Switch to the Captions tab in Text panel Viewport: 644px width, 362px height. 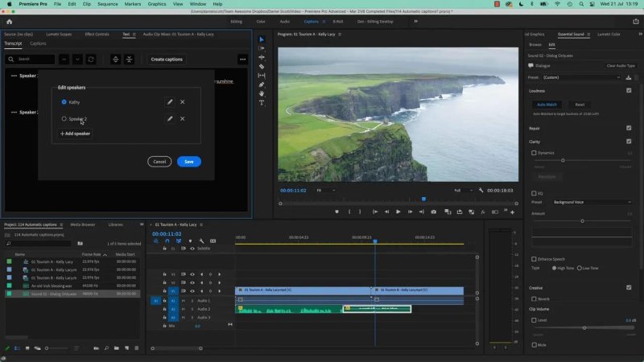38,43
